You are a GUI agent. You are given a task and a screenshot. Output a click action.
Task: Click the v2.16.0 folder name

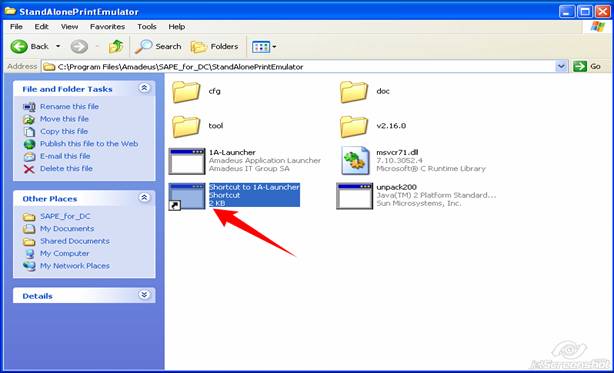[x=391, y=126]
